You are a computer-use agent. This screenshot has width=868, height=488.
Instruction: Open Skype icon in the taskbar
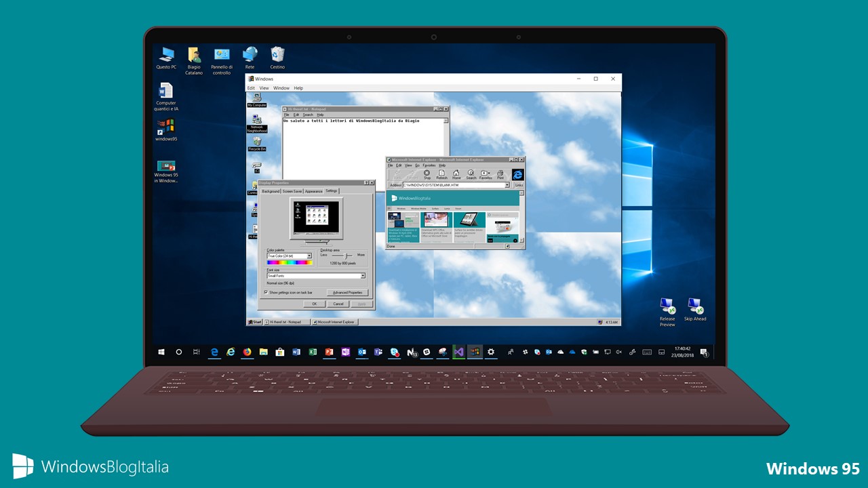(x=395, y=352)
